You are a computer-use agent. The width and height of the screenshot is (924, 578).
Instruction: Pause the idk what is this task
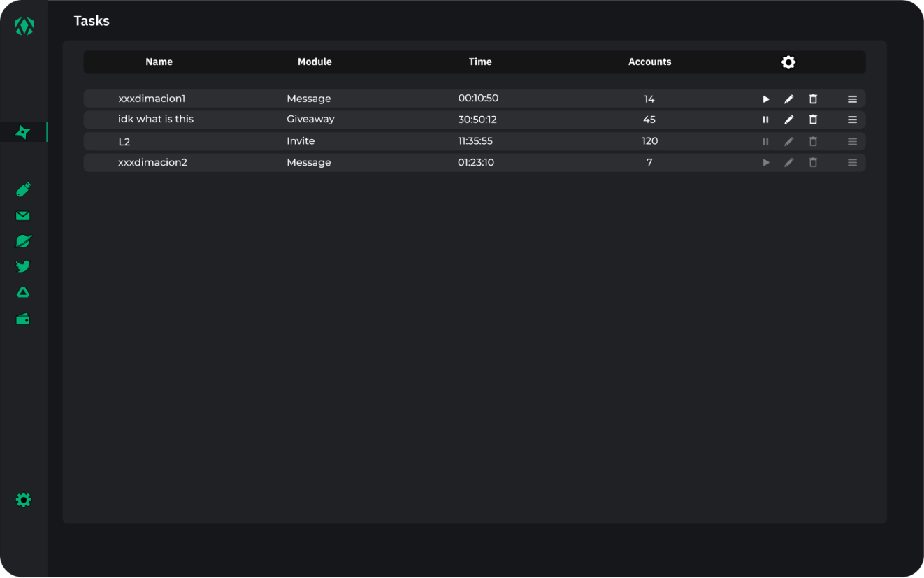point(765,120)
